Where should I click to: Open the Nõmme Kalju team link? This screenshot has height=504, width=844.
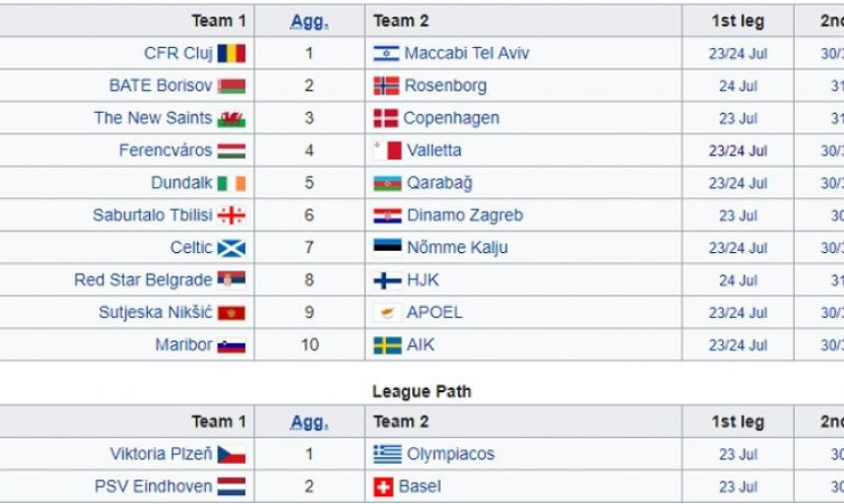pos(457,247)
